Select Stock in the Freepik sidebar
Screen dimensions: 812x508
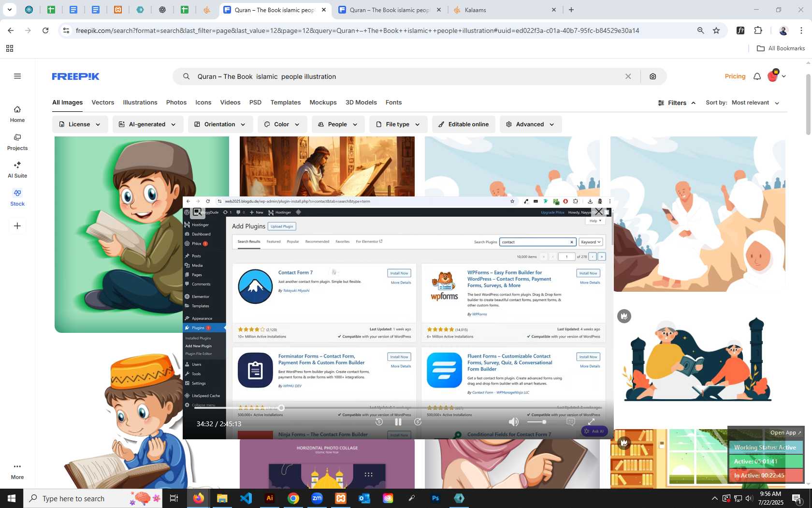tap(17, 198)
